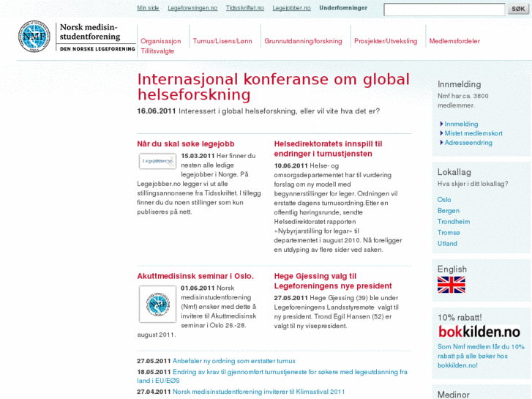
Task: Click the Norsk medisinstudentforening title text
Action: (x=90, y=31)
